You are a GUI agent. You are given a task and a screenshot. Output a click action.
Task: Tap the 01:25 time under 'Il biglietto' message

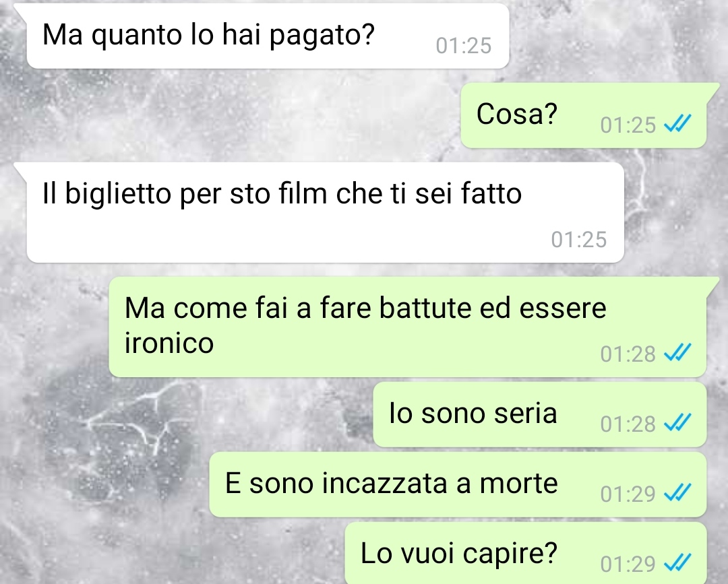click(578, 239)
